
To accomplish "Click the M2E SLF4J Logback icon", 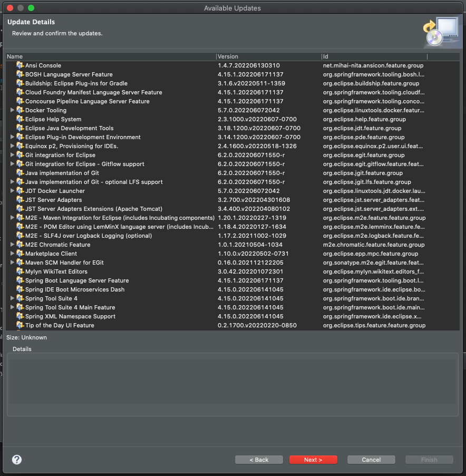I will pos(20,236).
